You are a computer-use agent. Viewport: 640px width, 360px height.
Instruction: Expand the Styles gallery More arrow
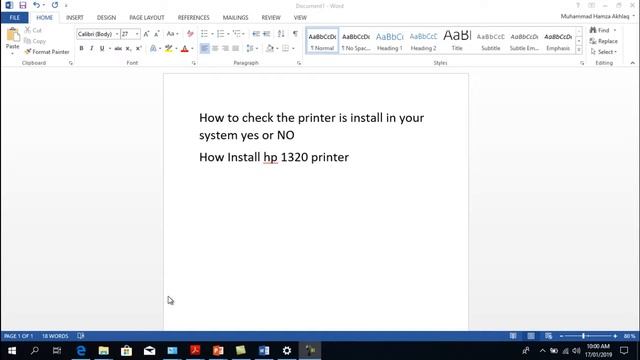tap(579, 50)
